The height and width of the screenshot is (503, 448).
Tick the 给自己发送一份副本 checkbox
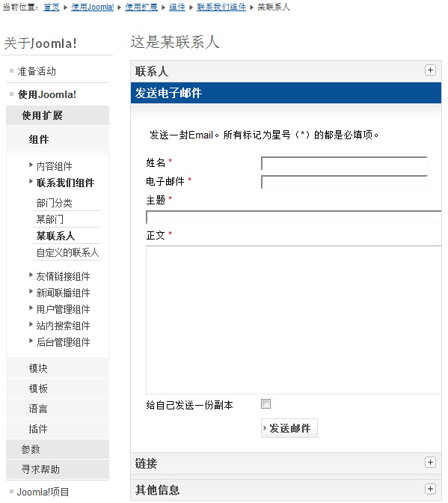click(266, 403)
